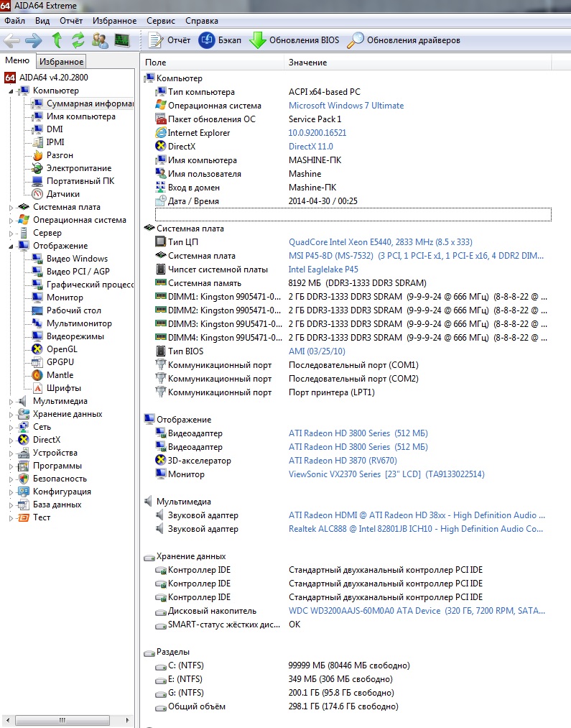The width and height of the screenshot is (571, 728).
Task: Click the users icon in the toolbar
Action: coord(100,40)
